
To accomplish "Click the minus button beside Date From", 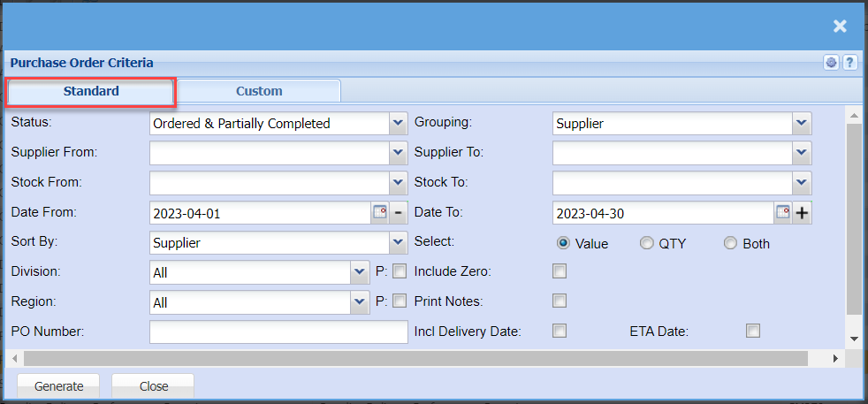I will [x=398, y=212].
